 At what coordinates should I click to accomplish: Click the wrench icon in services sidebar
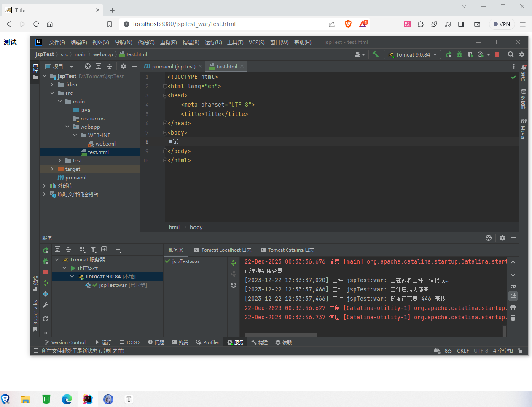[x=46, y=305]
